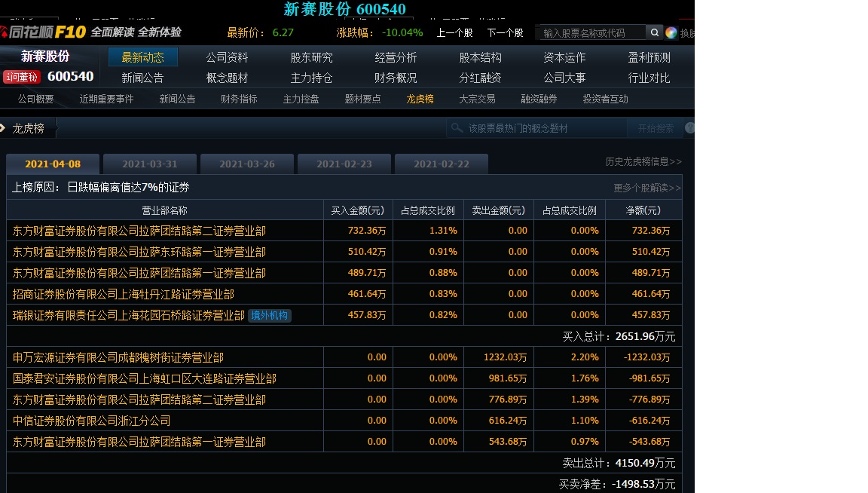
Task: Click the 境外机构 tag
Action: tap(269, 315)
